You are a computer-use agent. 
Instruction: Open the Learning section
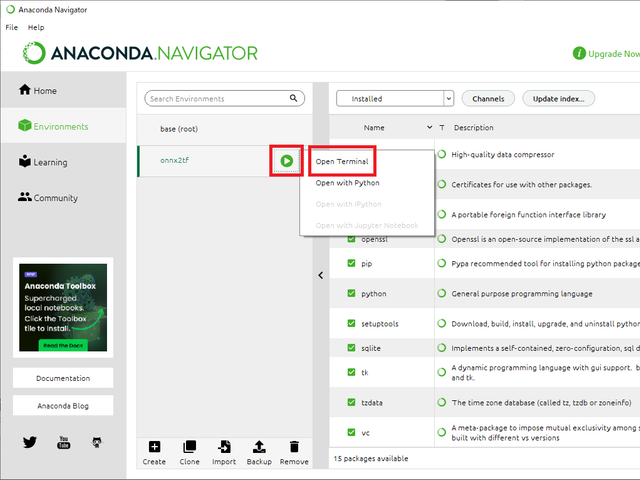click(43, 162)
